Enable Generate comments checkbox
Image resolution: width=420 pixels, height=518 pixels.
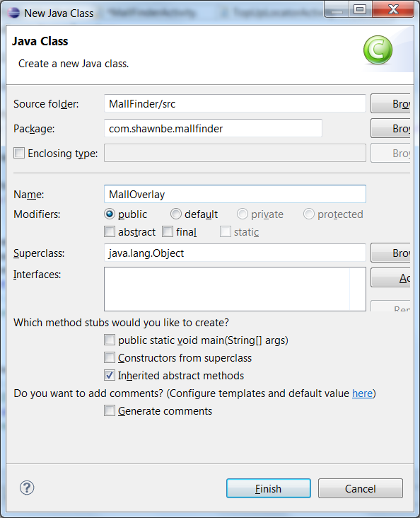point(110,410)
